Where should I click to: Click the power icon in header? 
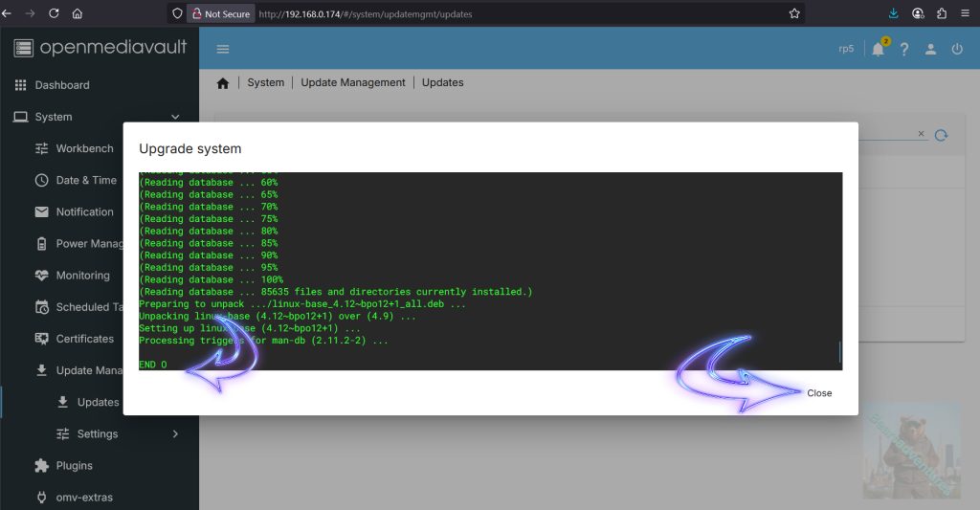point(957,49)
